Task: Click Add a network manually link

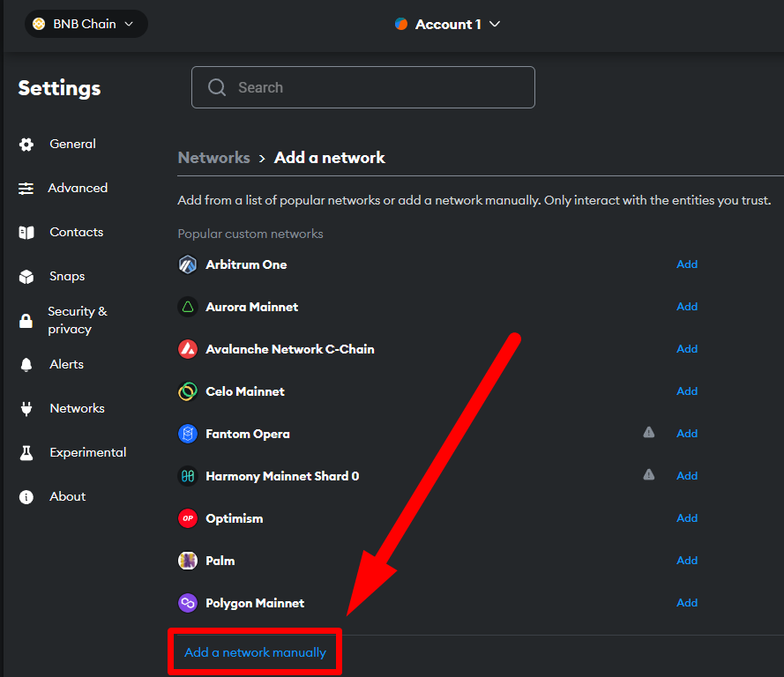Action: 255,653
